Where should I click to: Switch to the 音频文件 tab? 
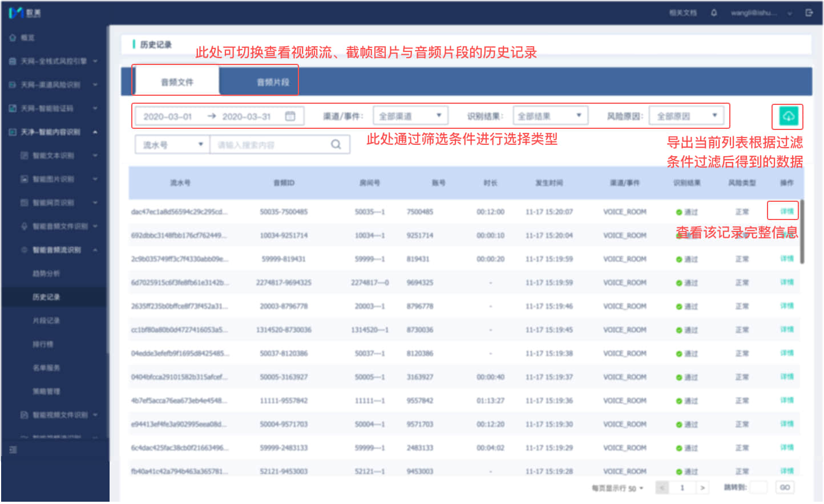177,82
